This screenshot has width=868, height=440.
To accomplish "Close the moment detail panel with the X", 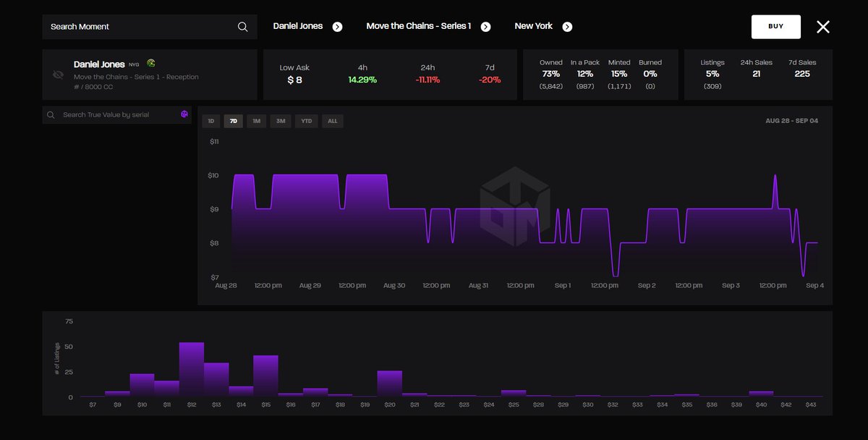I will [x=823, y=27].
